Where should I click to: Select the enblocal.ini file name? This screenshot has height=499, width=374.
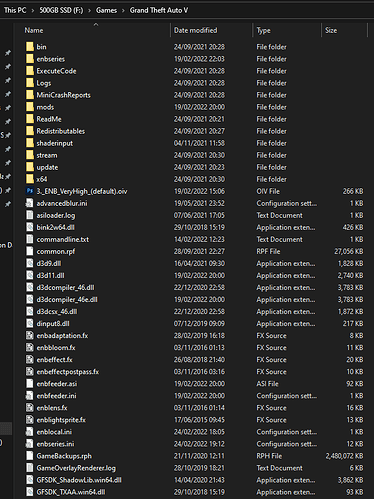pos(54,432)
